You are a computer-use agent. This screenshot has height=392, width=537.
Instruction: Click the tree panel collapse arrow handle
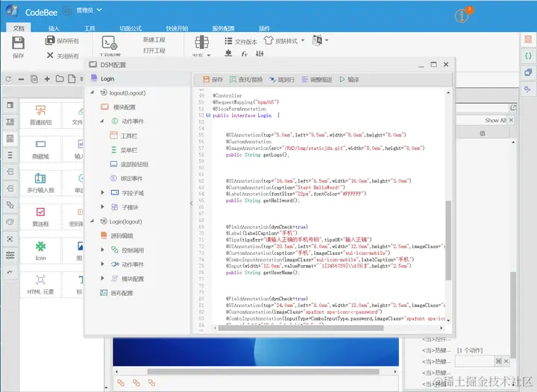[191, 203]
